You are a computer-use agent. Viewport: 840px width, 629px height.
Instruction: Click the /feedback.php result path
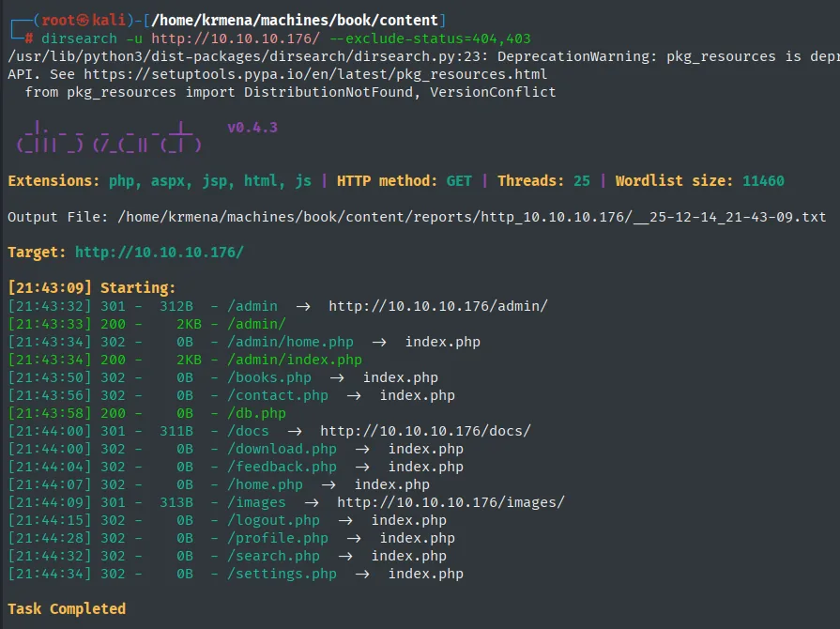pos(282,467)
